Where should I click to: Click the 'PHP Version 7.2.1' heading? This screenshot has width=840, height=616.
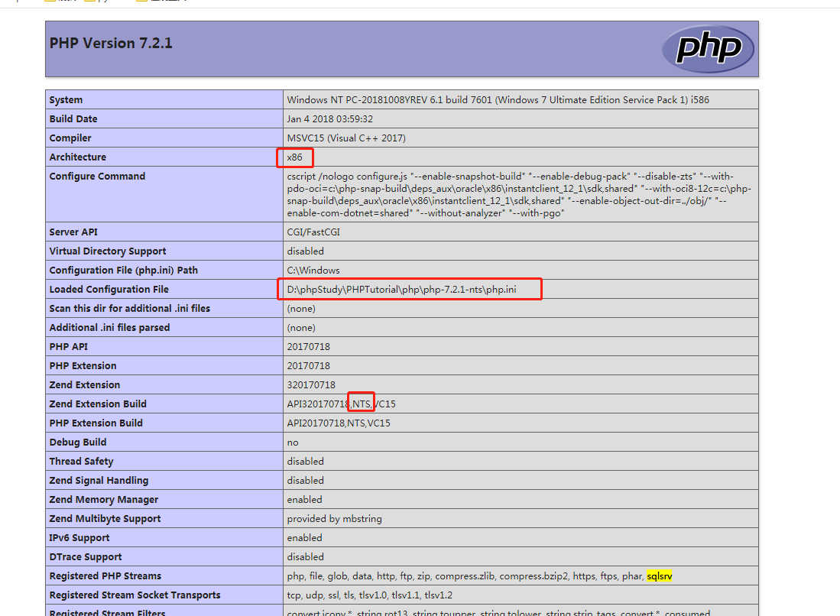coord(111,44)
